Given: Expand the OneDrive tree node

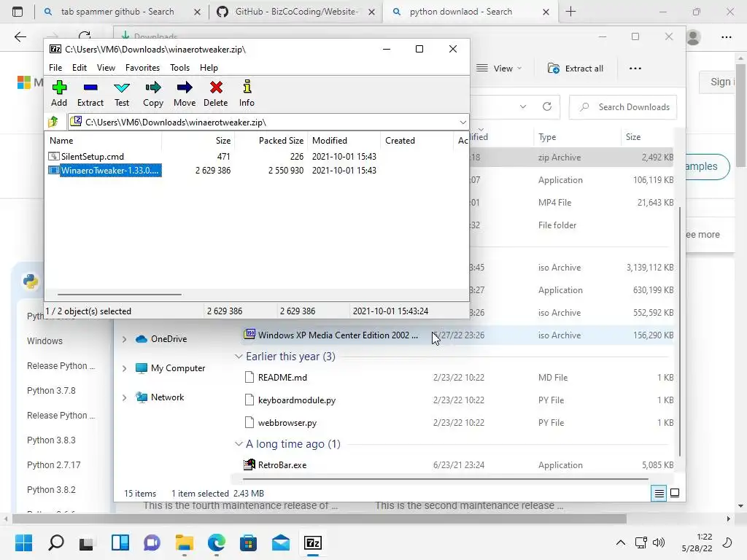Looking at the screenshot, I should tap(124, 339).
